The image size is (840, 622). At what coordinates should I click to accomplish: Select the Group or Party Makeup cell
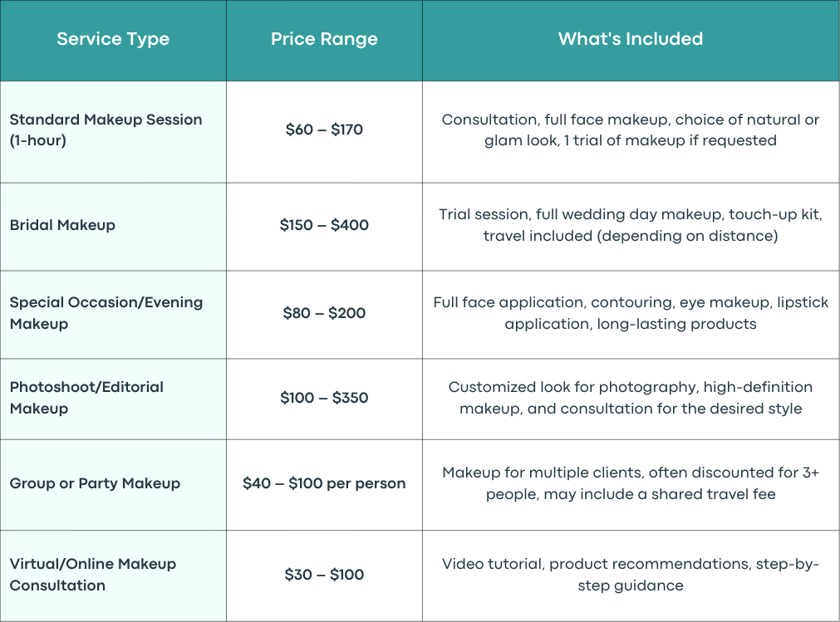pyautogui.click(x=113, y=485)
